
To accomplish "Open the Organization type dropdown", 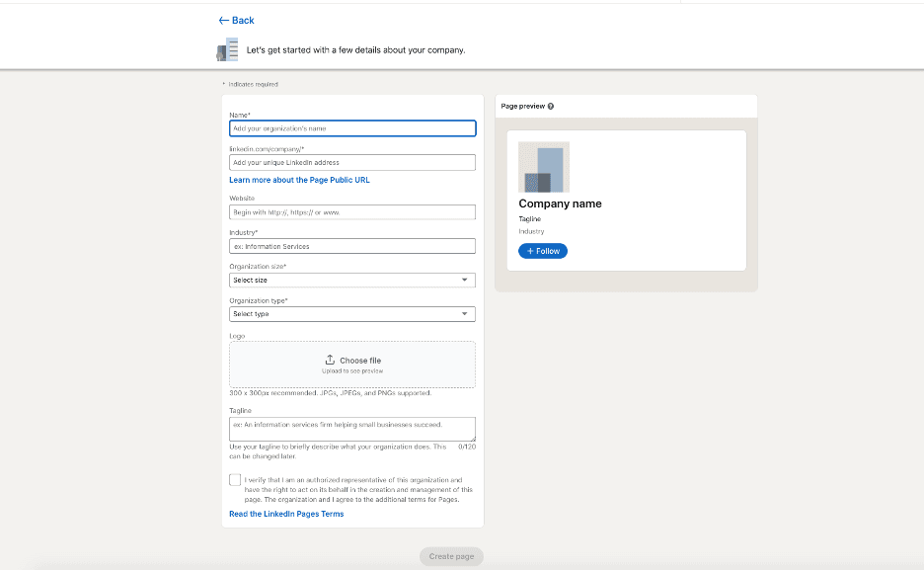I will point(351,313).
